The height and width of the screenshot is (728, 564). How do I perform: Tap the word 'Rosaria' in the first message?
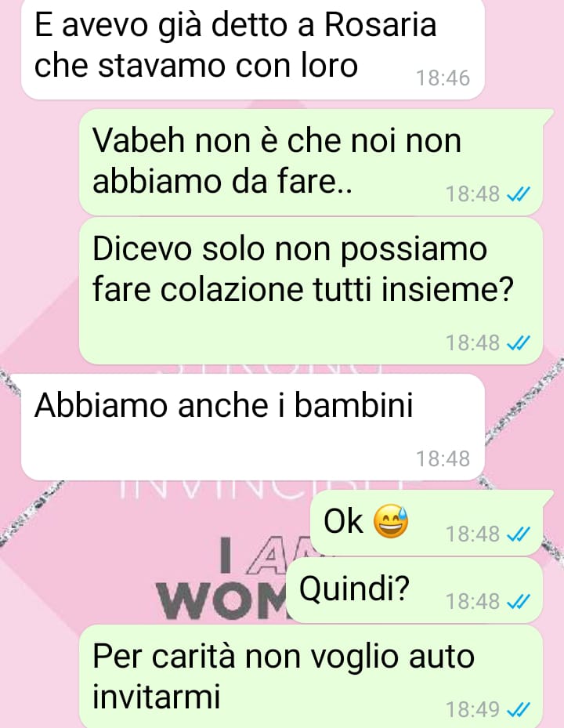[x=380, y=25]
